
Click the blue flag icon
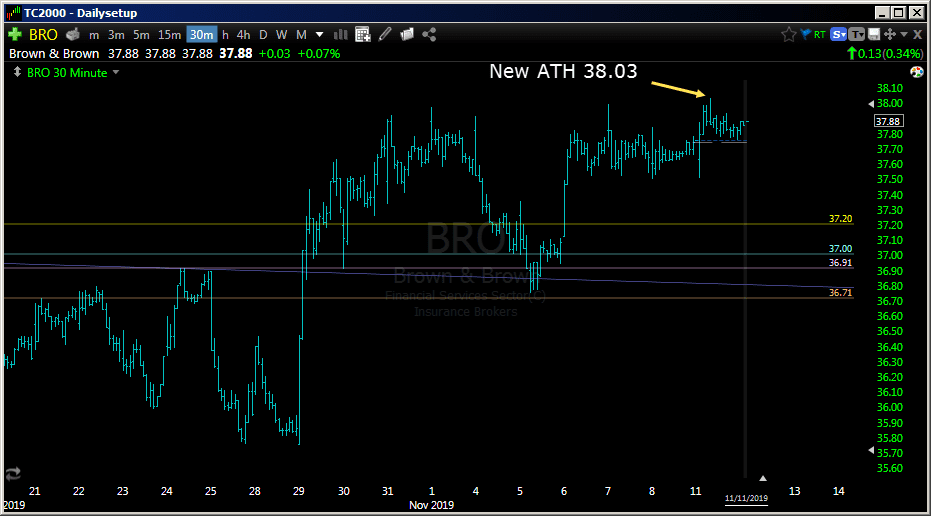coord(806,34)
